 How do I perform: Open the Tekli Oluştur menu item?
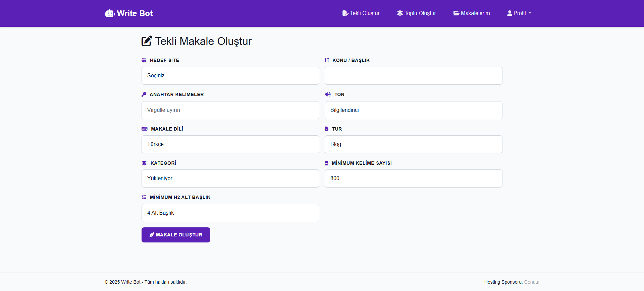tap(361, 13)
